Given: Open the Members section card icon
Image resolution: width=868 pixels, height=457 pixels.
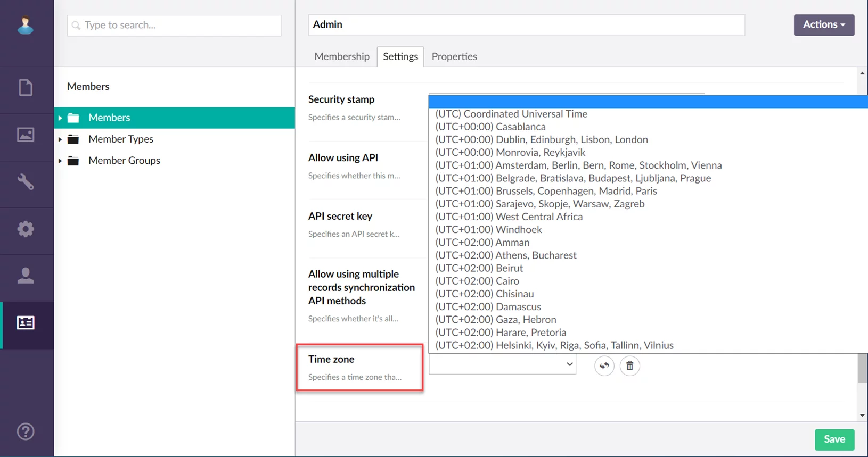Looking at the screenshot, I should (x=26, y=323).
